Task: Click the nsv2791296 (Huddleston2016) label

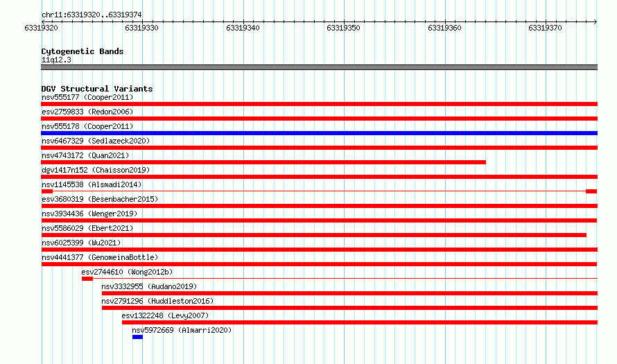Action: coord(157,301)
